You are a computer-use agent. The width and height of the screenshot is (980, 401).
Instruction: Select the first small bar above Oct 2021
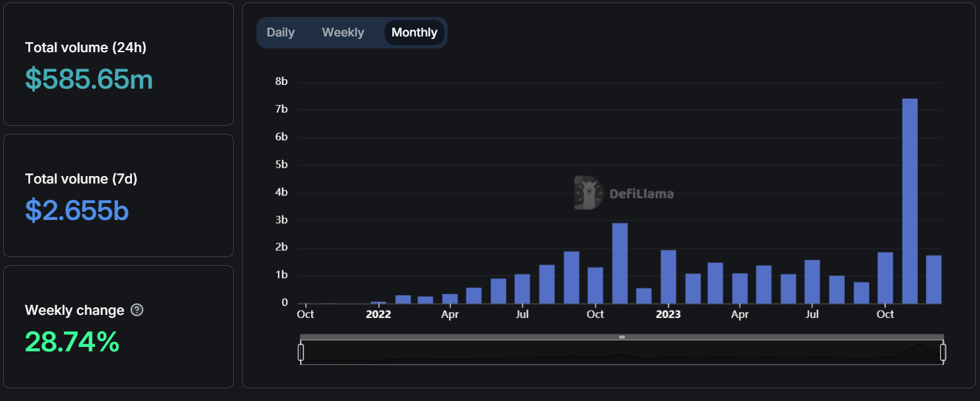(306, 302)
